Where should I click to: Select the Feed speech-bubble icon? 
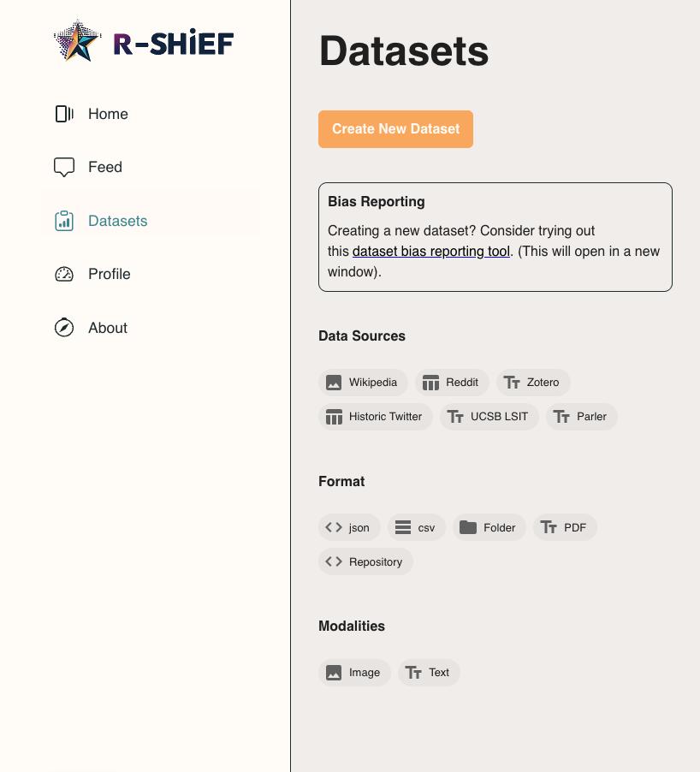tap(64, 167)
